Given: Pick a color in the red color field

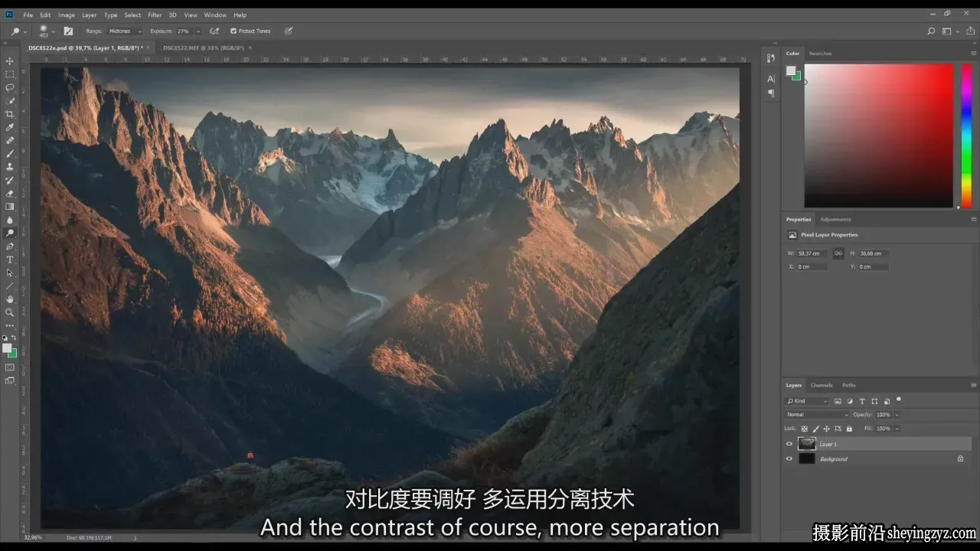Looking at the screenshot, I should click(878, 135).
